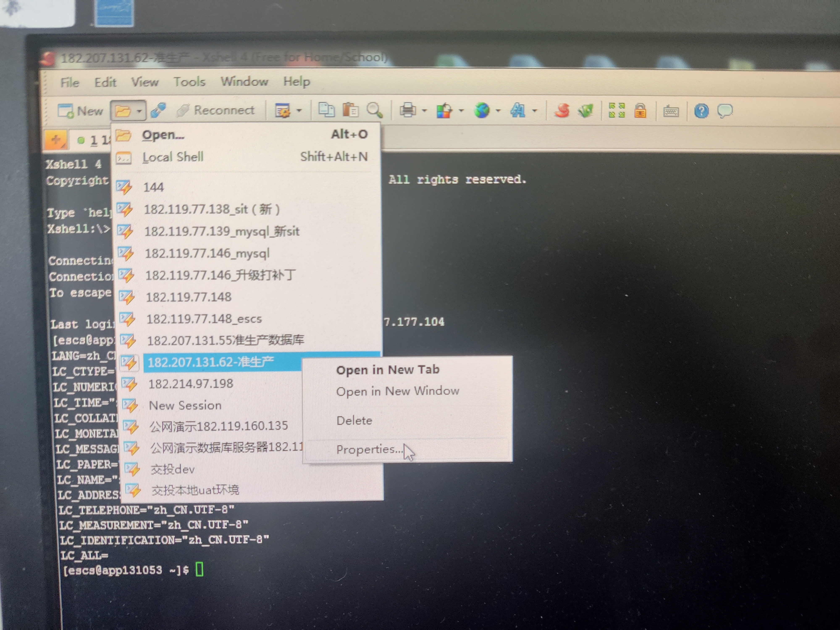Click the Reconnect toolbar button
Screen dimensions: 840x630
[216, 110]
